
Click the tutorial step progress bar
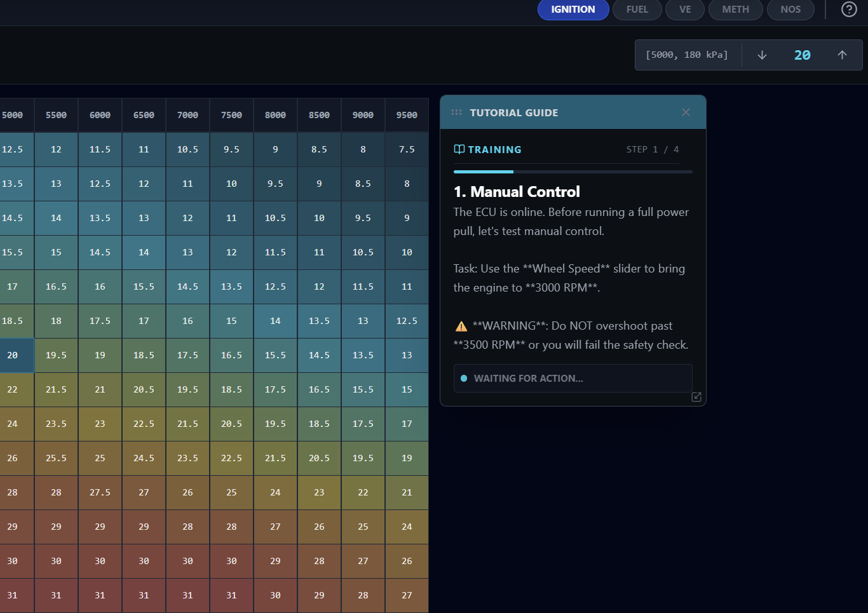point(573,172)
